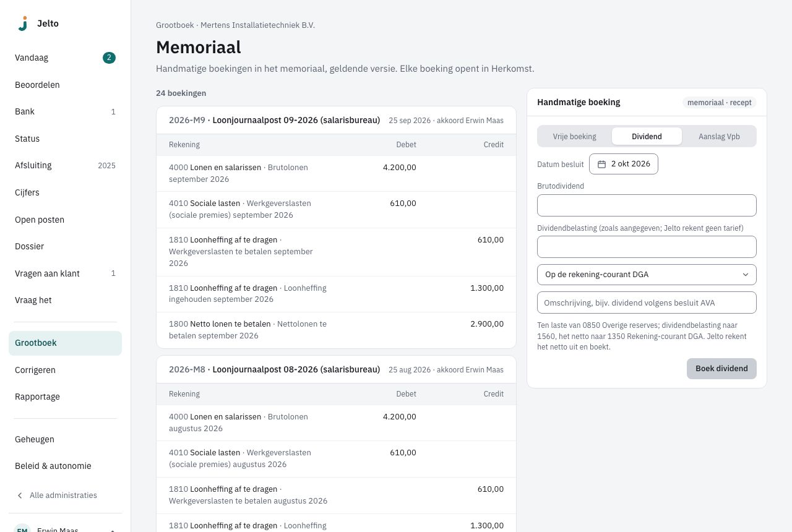Navigate to Status page
This screenshot has height=532, width=792.
point(65,139)
